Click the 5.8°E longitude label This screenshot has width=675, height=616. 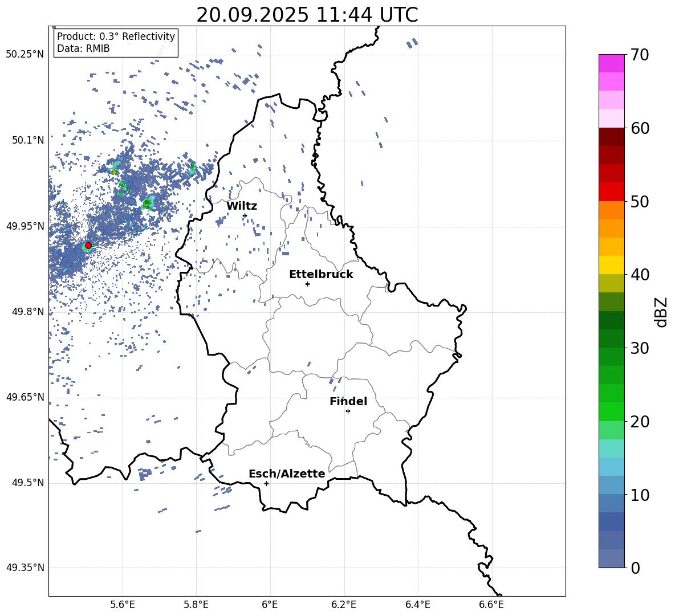[196, 605]
